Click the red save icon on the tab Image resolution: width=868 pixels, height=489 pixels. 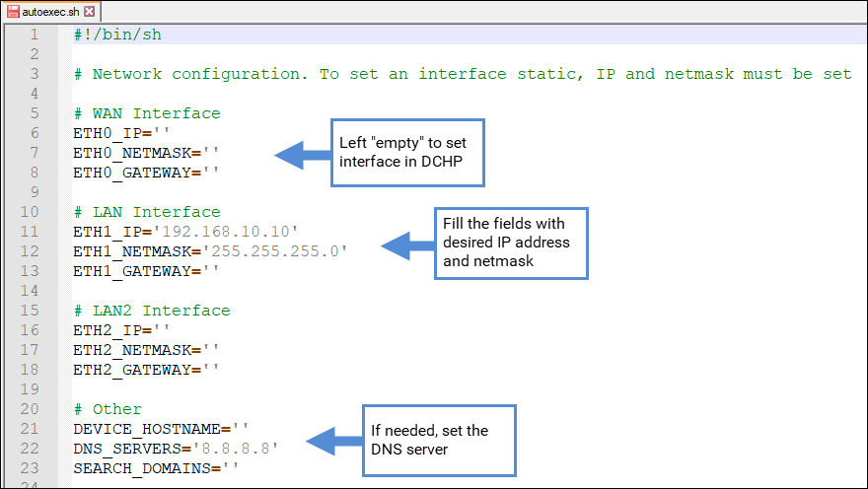13,12
